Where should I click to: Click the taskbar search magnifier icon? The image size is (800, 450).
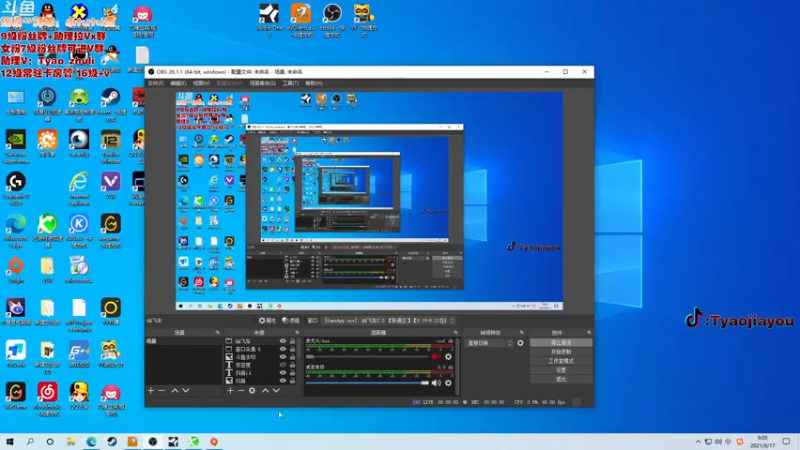coord(30,441)
